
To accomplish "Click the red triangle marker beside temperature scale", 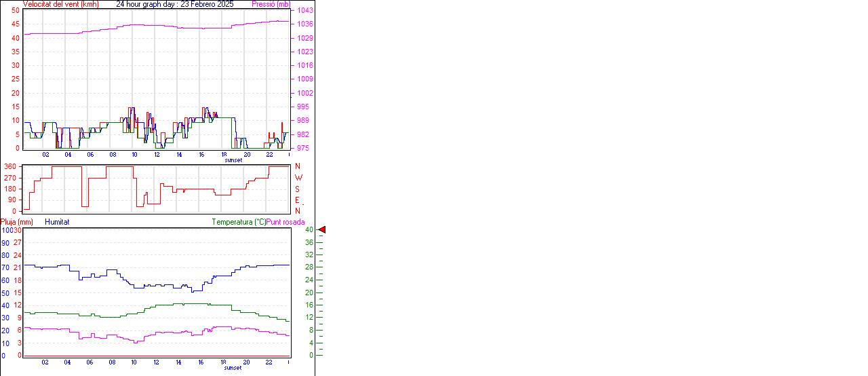I will pyautogui.click(x=322, y=230).
